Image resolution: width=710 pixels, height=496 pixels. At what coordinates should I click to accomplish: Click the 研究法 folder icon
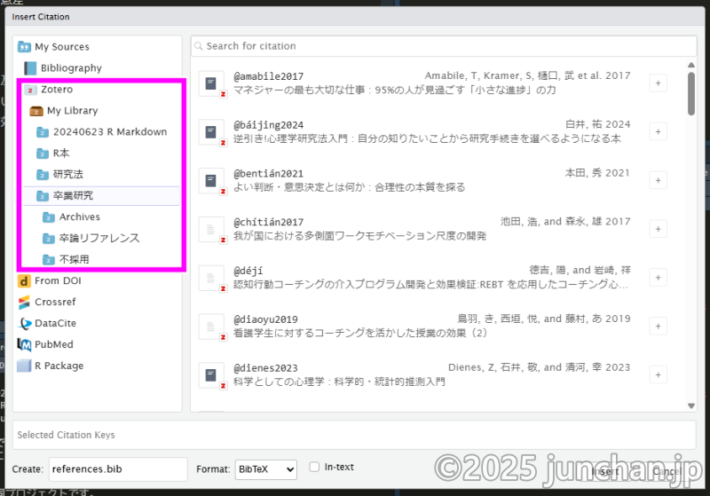42,174
